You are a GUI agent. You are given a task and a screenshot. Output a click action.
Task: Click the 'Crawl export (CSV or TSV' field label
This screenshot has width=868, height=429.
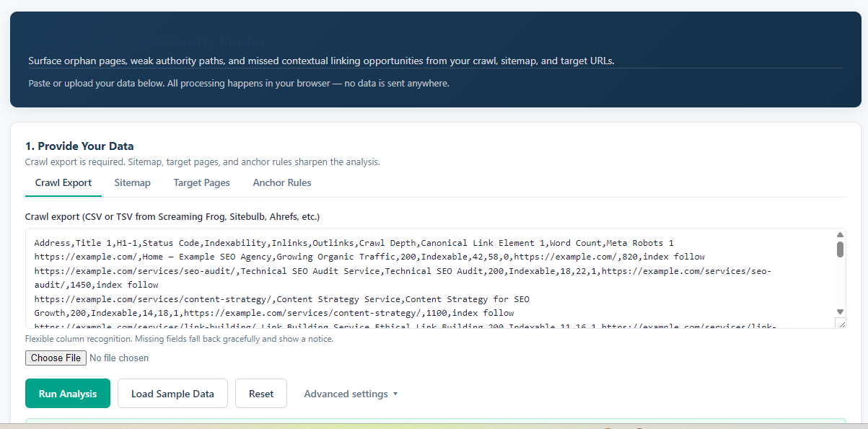click(x=172, y=216)
